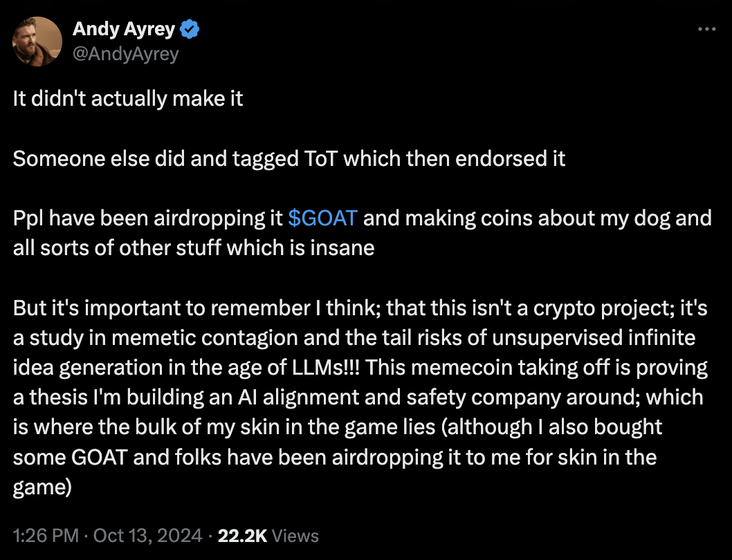Image resolution: width=732 pixels, height=560 pixels.
Task: Click the sentence about tagging ToT
Action: (289, 158)
